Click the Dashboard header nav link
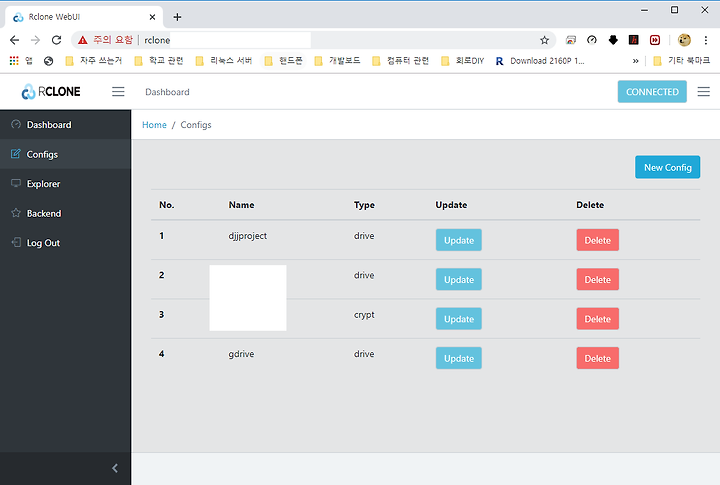 pos(167,92)
